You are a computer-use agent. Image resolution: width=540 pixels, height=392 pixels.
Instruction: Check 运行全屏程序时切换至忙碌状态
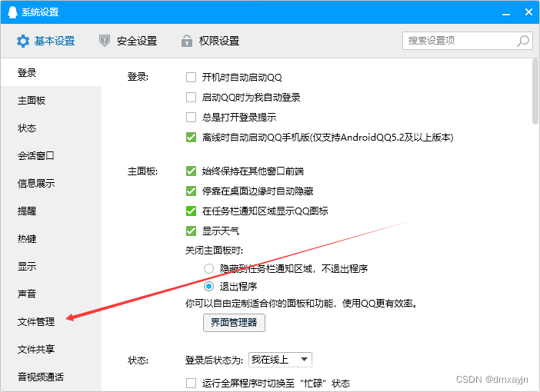191,383
